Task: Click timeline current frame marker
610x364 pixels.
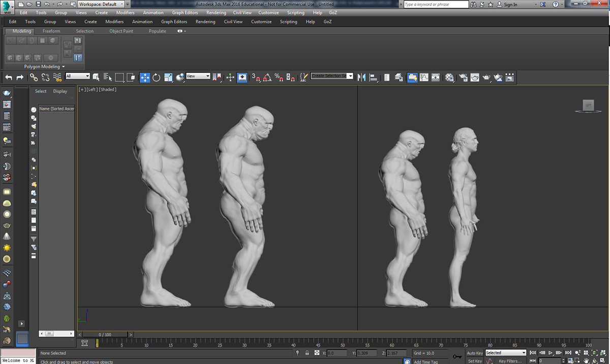Action: tap(97, 344)
